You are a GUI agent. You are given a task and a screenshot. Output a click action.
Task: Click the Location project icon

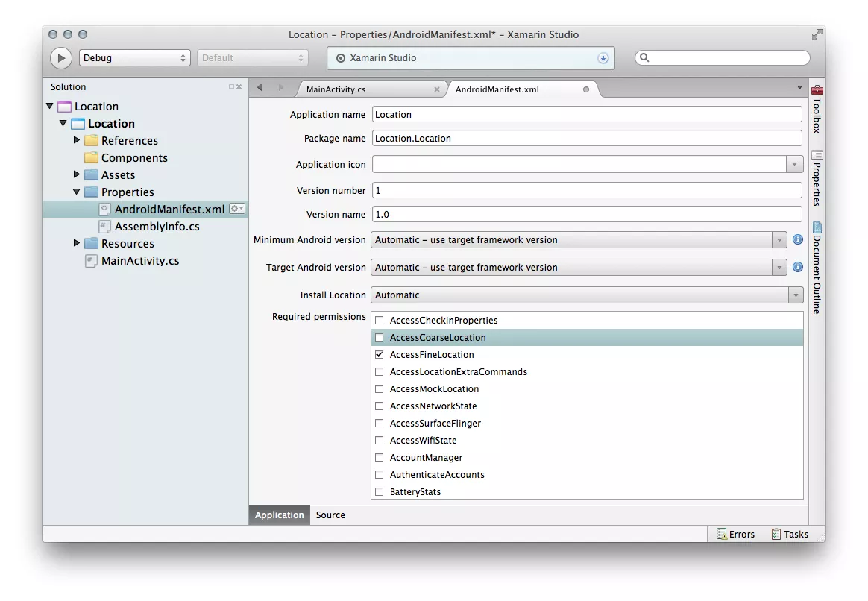point(78,124)
